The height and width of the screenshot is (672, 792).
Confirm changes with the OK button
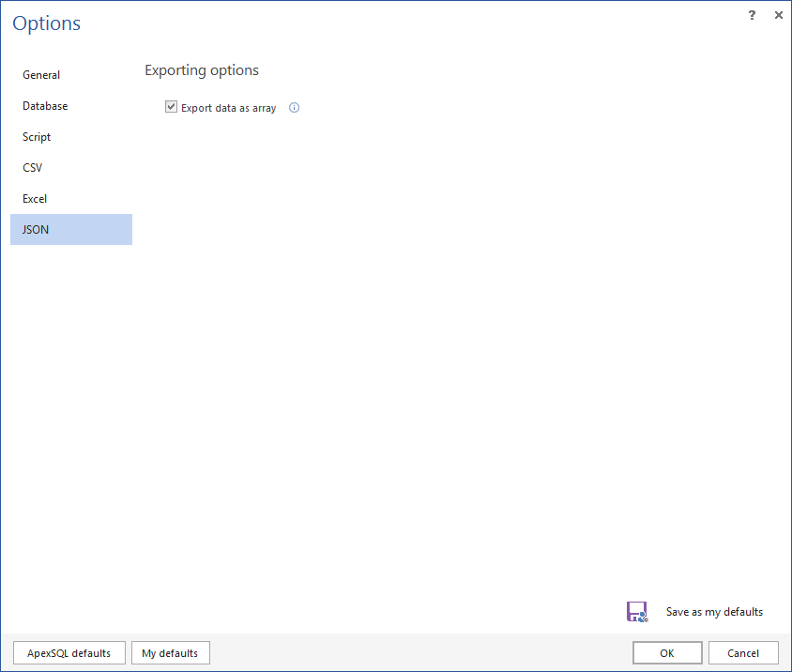tap(667, 652)
